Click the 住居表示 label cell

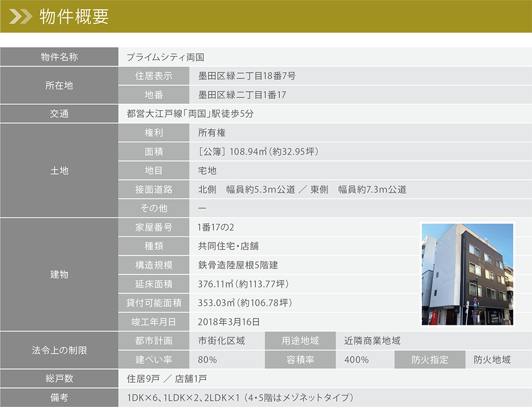(154, 76)
